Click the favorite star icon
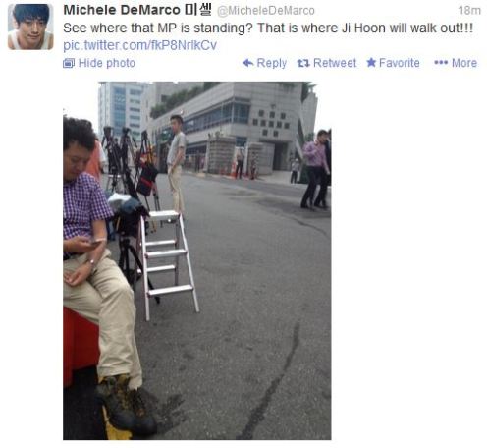 pos(371,62)
